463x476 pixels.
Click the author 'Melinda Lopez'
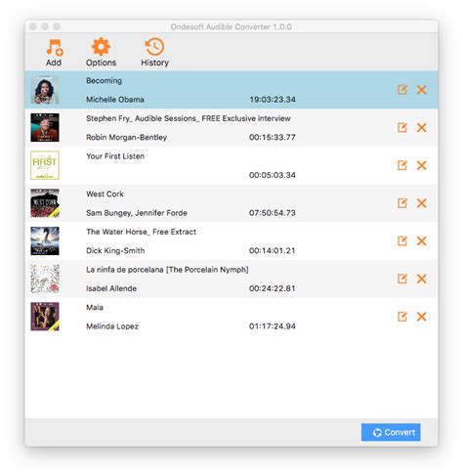(112, 326)
